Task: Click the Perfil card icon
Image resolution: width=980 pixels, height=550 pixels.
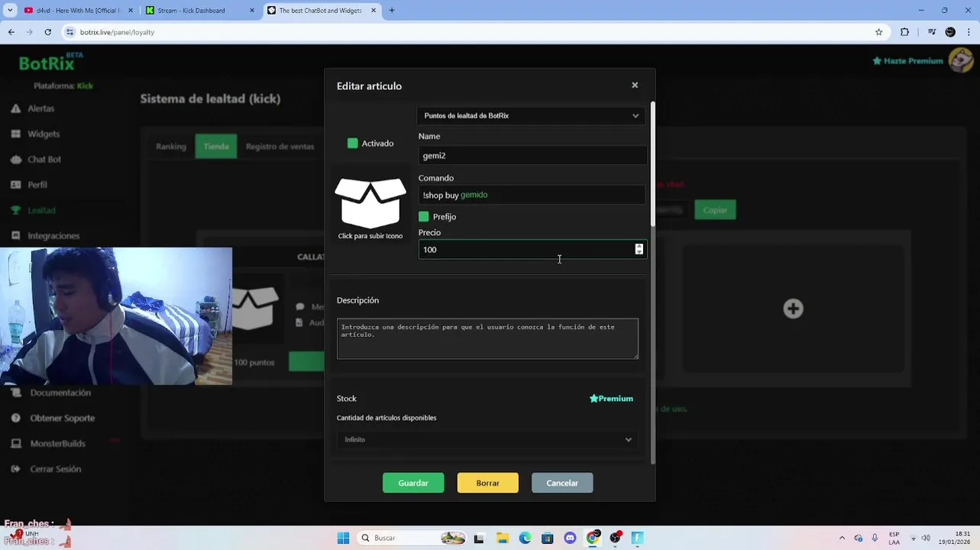Action: (x=15, y=185)
